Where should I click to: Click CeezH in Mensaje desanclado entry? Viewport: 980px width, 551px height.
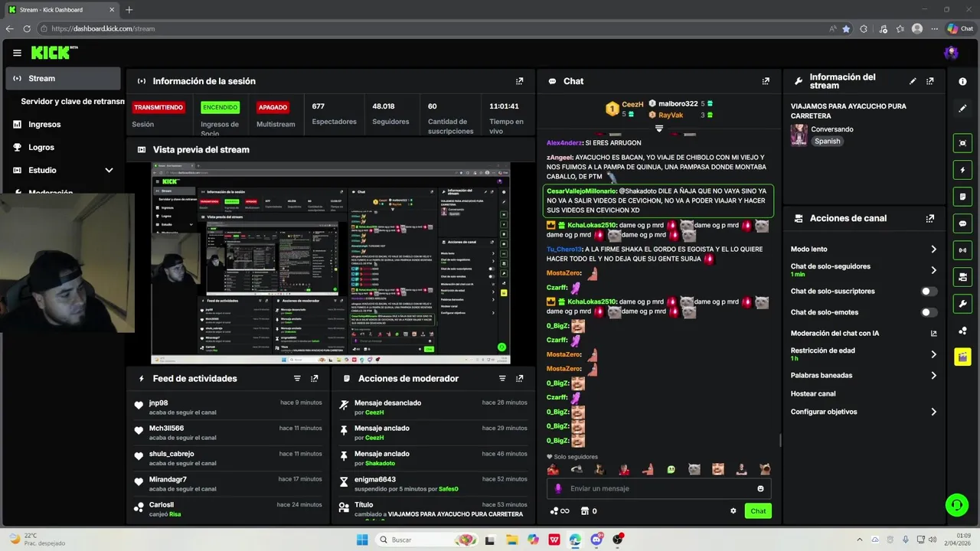(x=374, y=412)
